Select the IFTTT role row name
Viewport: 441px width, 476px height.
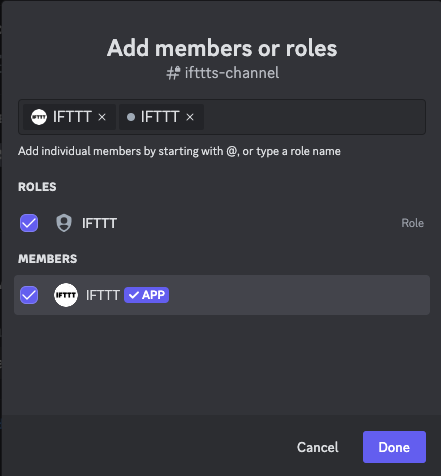99,223
